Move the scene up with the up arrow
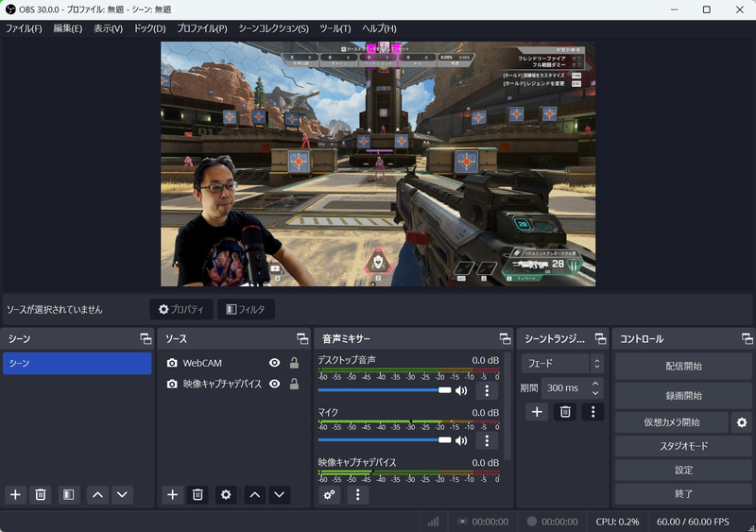 pos(97,494)
